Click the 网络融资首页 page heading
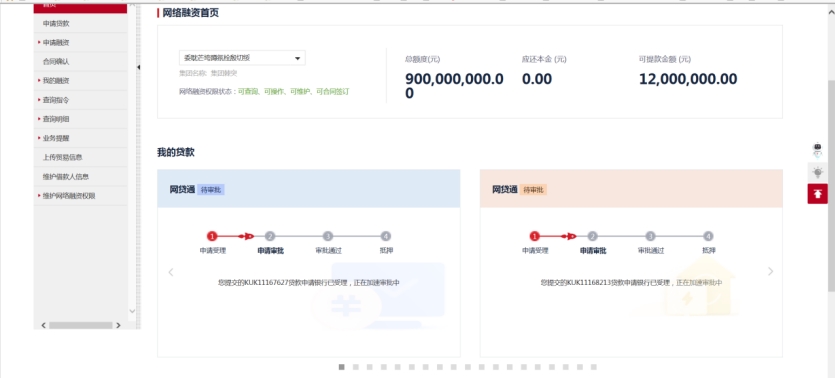The image size is (835, 378). [x=191, y=13]
